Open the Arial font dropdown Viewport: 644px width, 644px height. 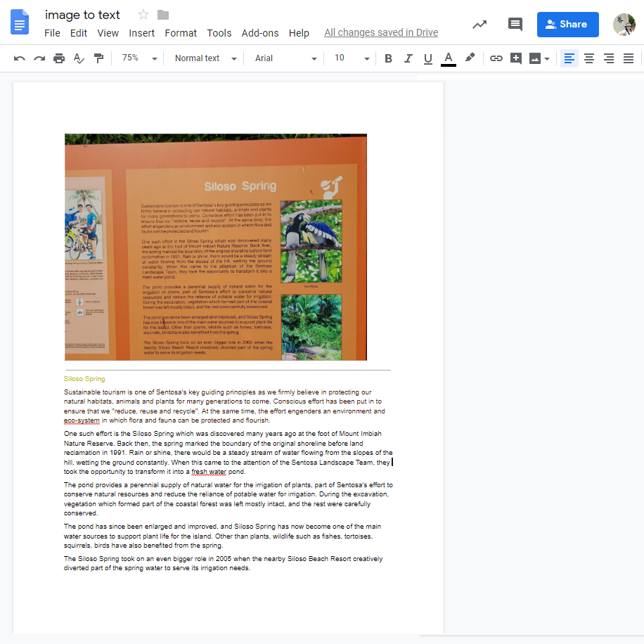coord(286,58)
